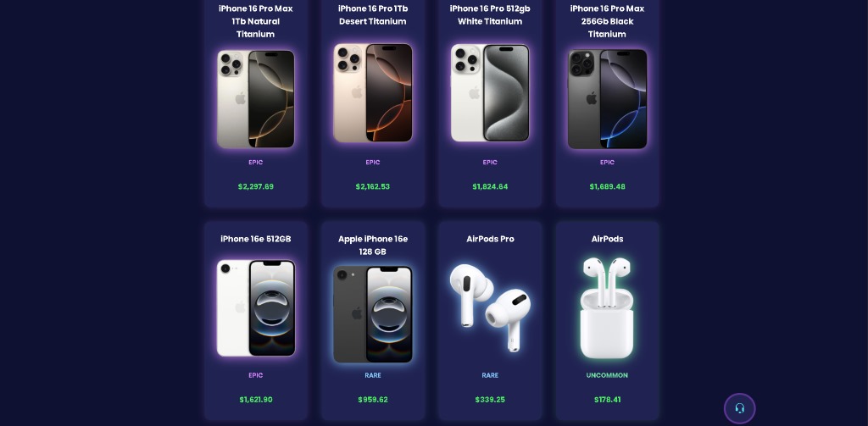868x426 pixels.
Task: Select the white iPhone 16e 512GB image
Action: (x=256, y=308)
